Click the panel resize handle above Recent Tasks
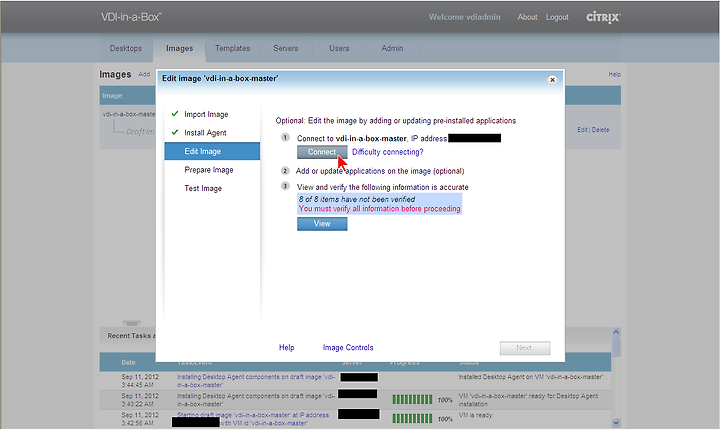 pos(131,323)
